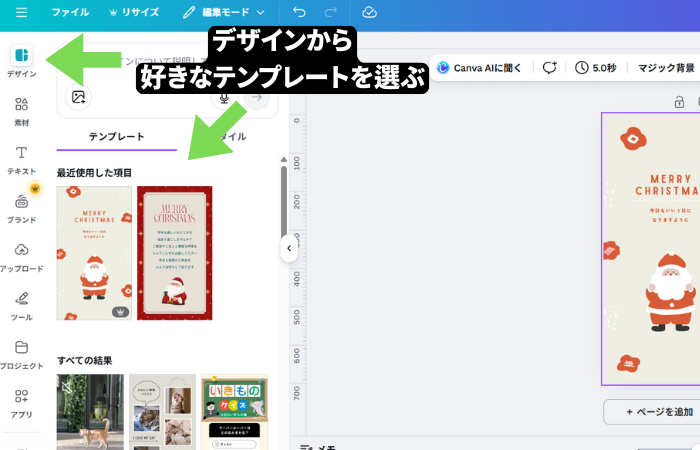Image resolution: width=700 pixels, height=450 pixels.
Task: Collapse the side panel with chevron
Action: coord(289,248)
